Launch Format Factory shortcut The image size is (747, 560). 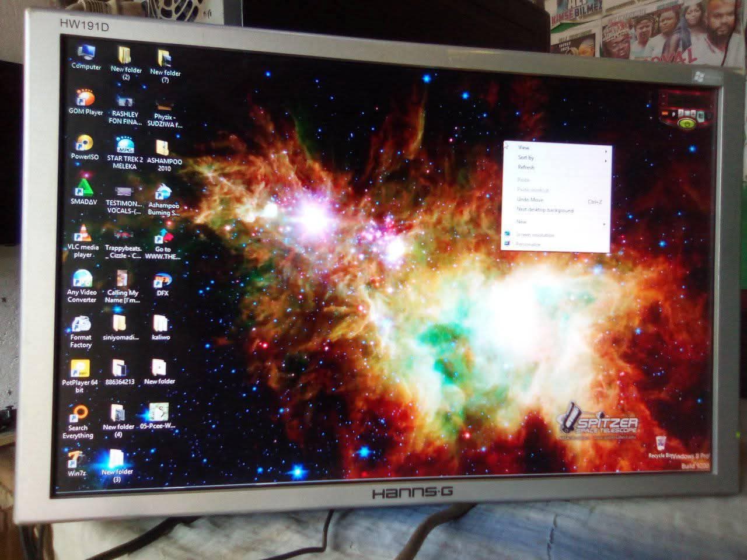click(x=81, y=332)
